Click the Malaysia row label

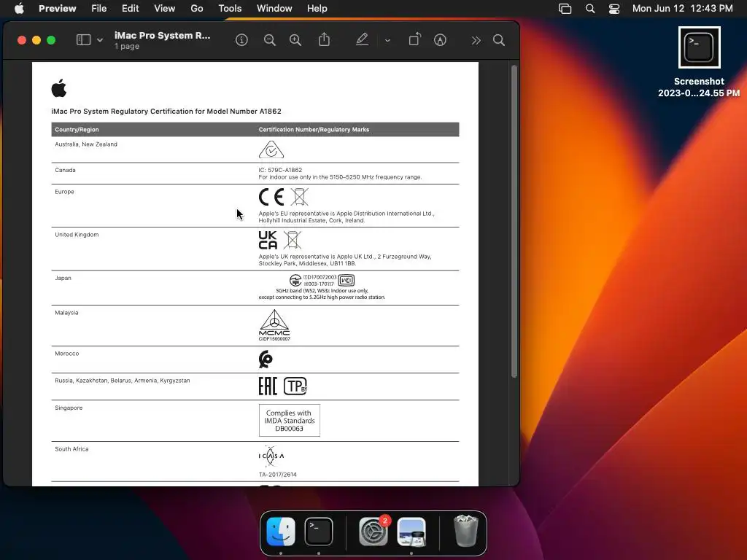click(66, 313)
